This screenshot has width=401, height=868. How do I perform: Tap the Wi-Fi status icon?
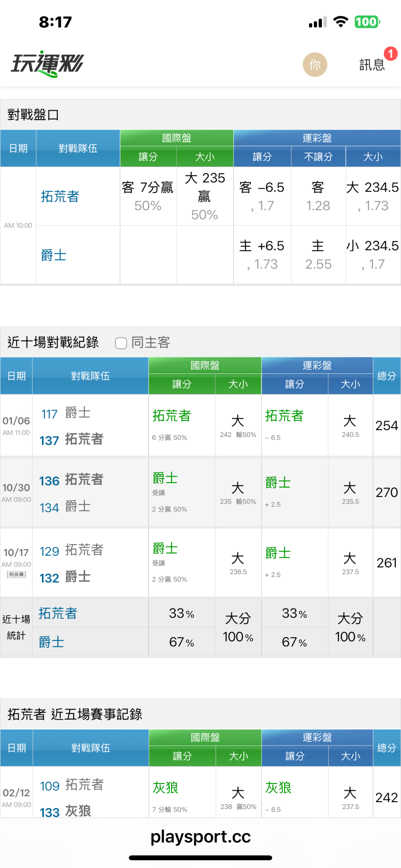tap(340, 22)
